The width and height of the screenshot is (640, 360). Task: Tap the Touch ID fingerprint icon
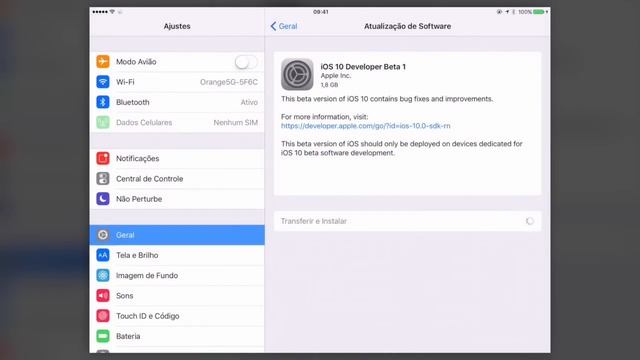(x=103, y=316)
